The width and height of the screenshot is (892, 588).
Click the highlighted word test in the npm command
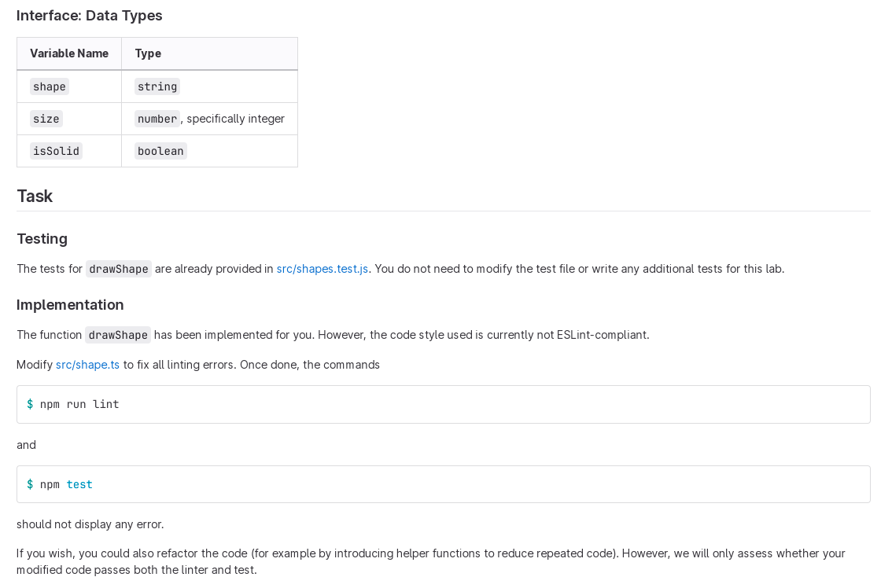pos(79,484)
